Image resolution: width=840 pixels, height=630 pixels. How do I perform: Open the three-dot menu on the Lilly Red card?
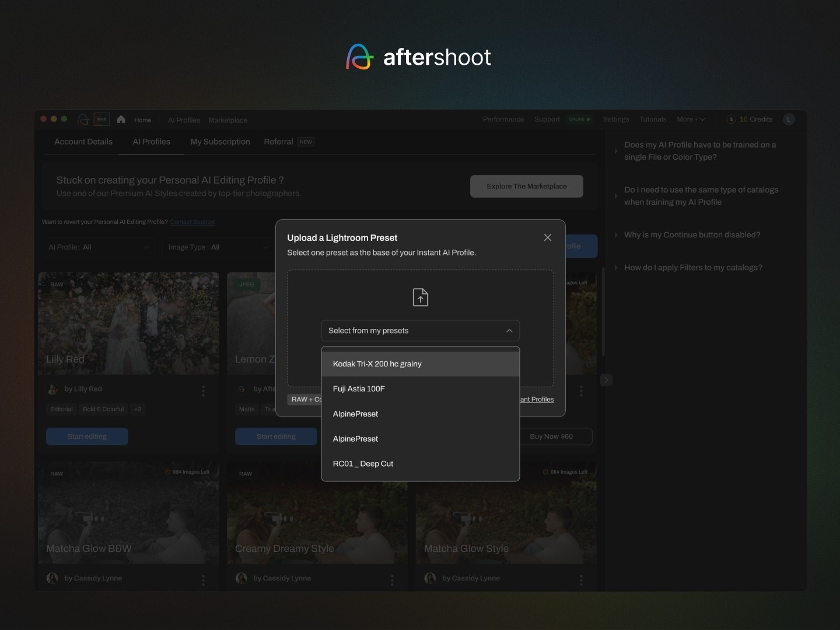[203, 391]
